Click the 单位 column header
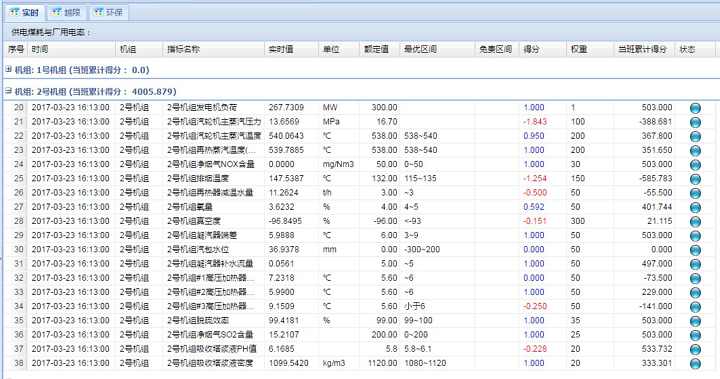The height and width of the screenshot is (379, 720). pos(339,49)
